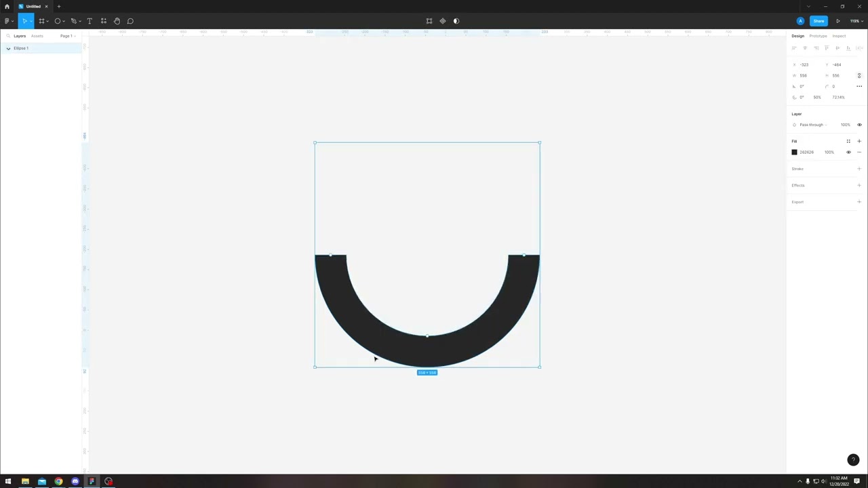Align top icon in Design panel

[827, 48]
